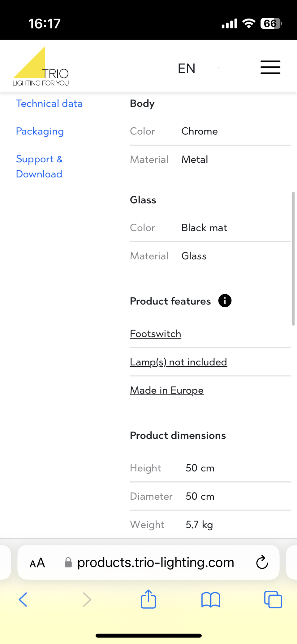Screen dimensions: 297x644
Task: Tap the home indicator bar
Action: tap(148, 636)
